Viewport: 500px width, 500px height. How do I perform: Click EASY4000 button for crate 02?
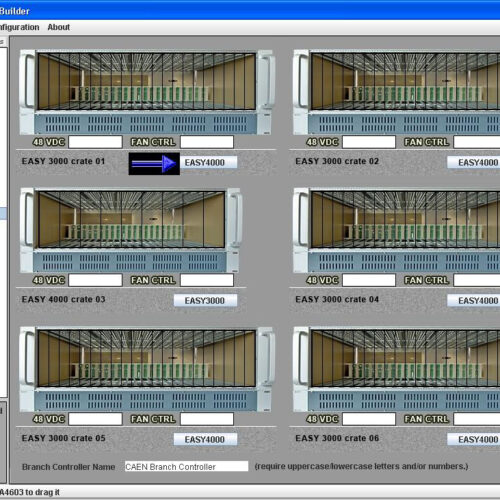473,162
